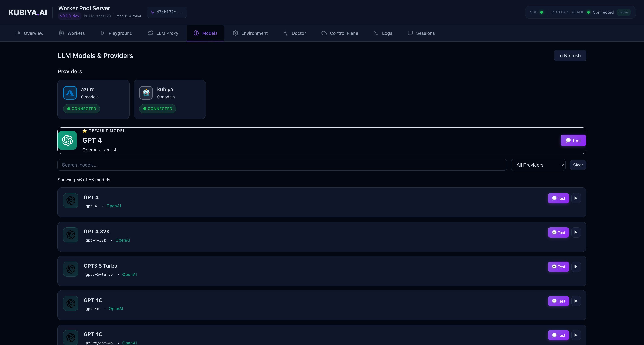The width and height of the screenshot is (644, 345).
Task: Click the 'gpt-4-32k' model ID text
Action: coord(96,240)
